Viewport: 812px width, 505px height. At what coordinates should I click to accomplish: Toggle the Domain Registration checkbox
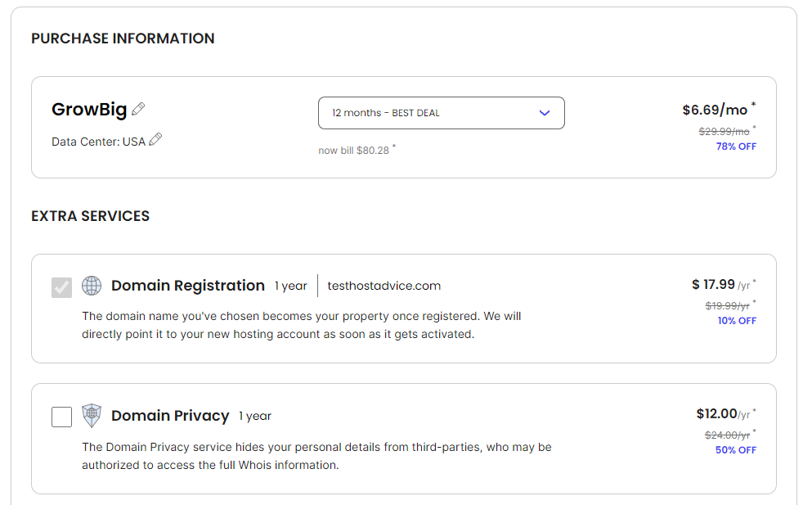pos(61,287)
